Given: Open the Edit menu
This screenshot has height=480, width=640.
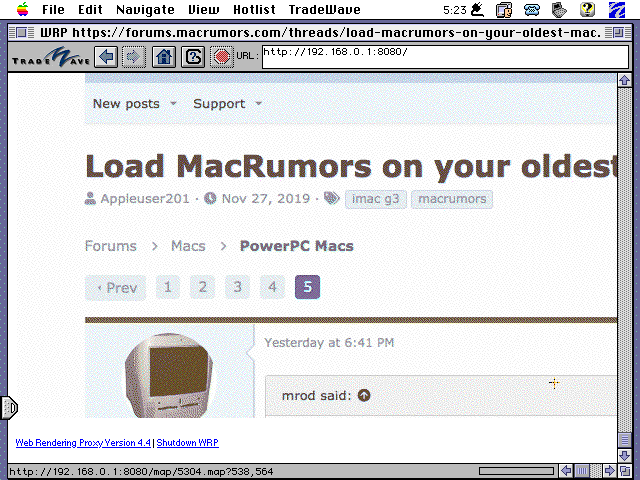Looking at the screenshot, I should point(90,9).
